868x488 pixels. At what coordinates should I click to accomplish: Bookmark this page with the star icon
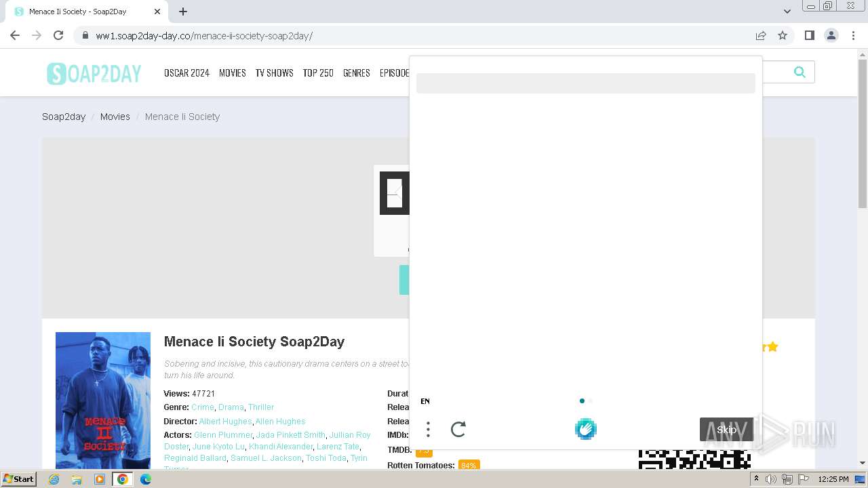pos(783,35)
